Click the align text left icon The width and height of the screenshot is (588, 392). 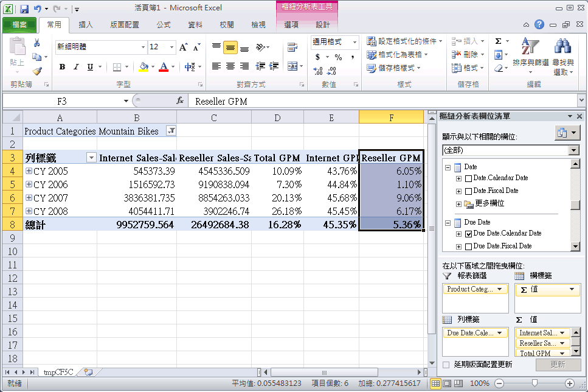pos(216,66)
